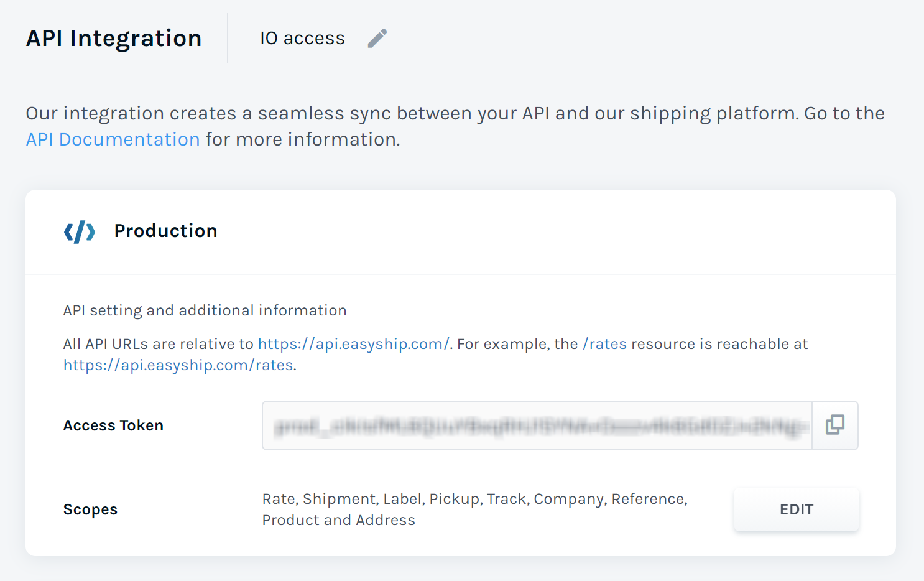
Task: Copy the access token with the copy icon
Action: click(835, 425)
